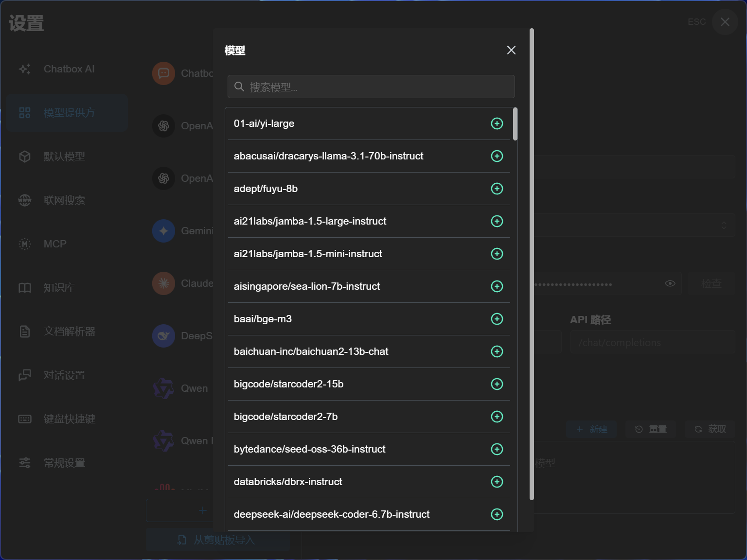Click the 重置 button
The image size is (747, 560).
651,429
